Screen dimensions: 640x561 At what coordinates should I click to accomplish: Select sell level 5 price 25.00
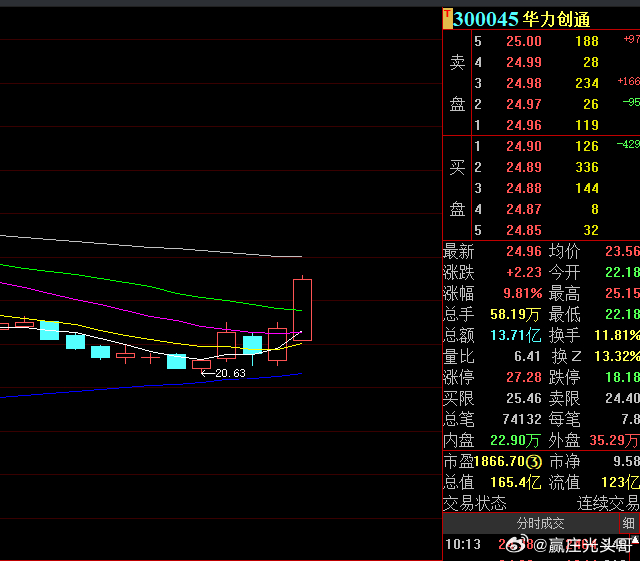tap(524, 41)
